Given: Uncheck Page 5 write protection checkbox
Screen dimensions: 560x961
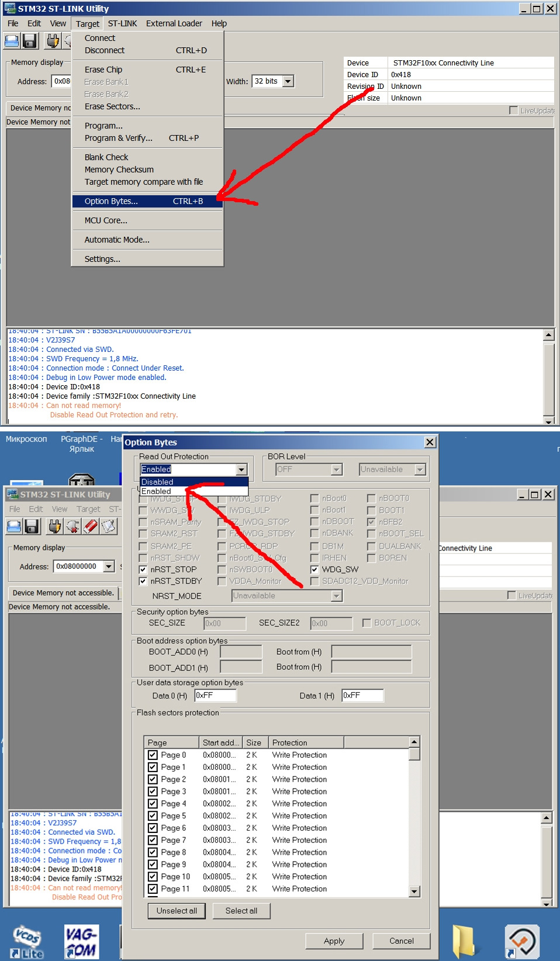Looking at the screenshot, I should click(153, 816).
